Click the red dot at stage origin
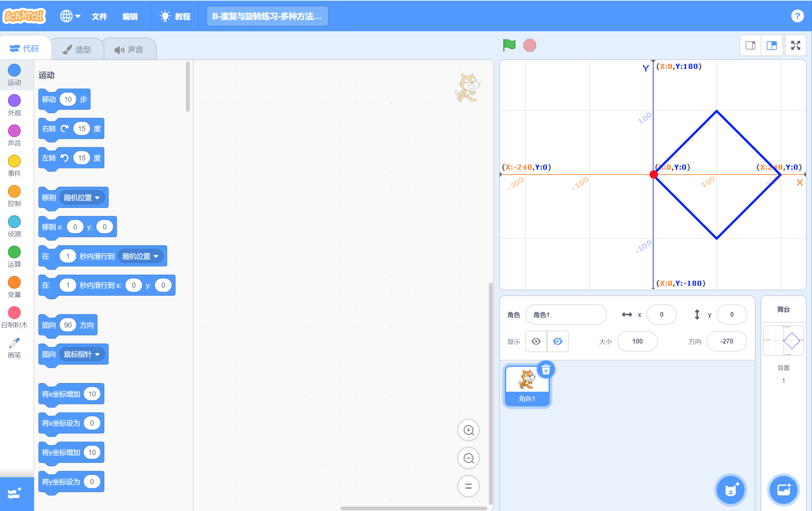The image size is (812, 511). [653, 174]
